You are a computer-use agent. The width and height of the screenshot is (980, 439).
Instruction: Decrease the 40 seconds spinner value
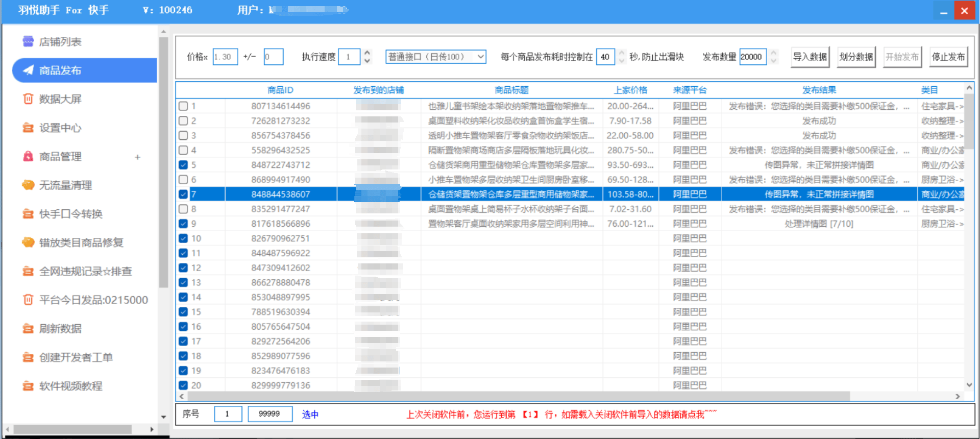click(x=622, y=61)
